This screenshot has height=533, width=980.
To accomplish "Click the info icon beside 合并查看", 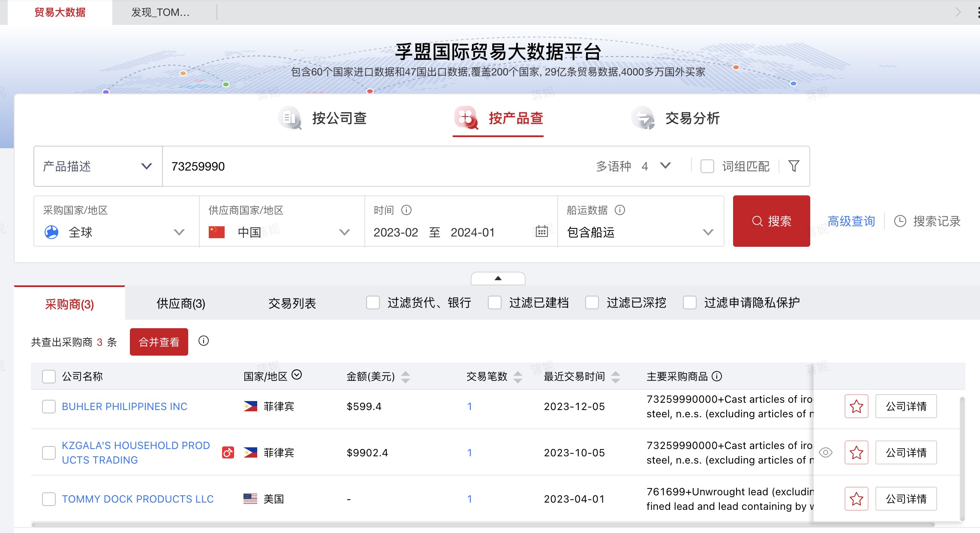I will tap(204, 341).
